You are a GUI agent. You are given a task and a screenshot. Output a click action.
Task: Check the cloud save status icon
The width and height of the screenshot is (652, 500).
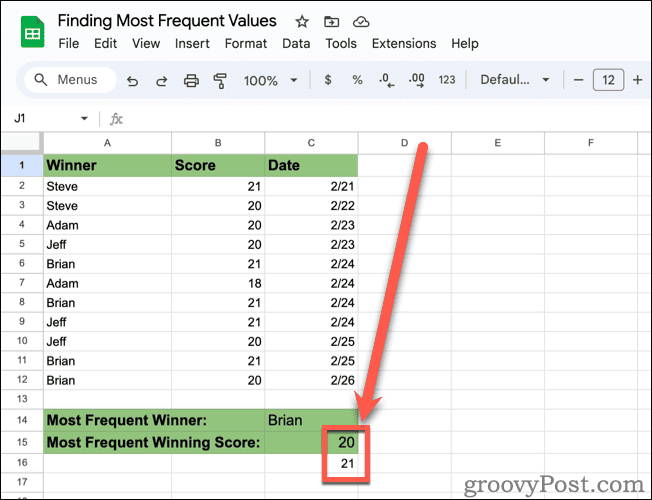[361, 22]
